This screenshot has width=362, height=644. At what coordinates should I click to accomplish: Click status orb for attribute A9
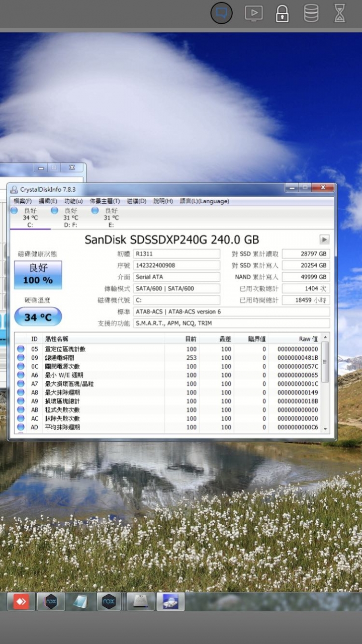click(x=21, y=401)
